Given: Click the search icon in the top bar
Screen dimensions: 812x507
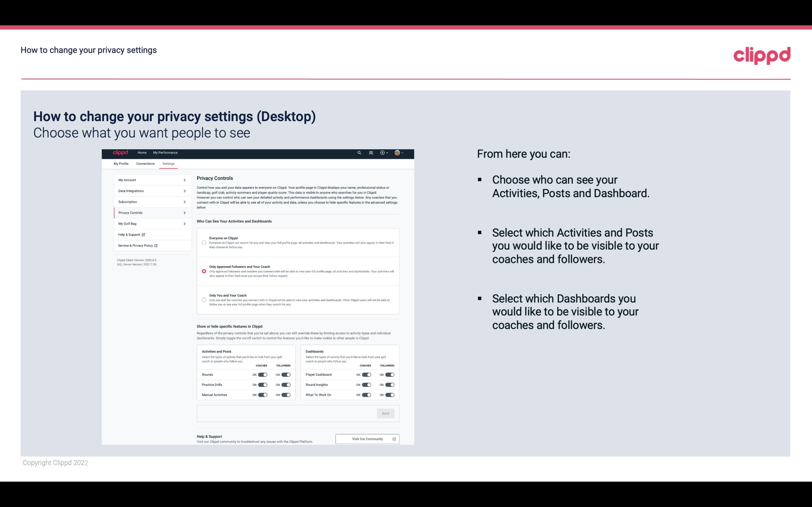Looking at the screenshot, I should tap(359, 153).
